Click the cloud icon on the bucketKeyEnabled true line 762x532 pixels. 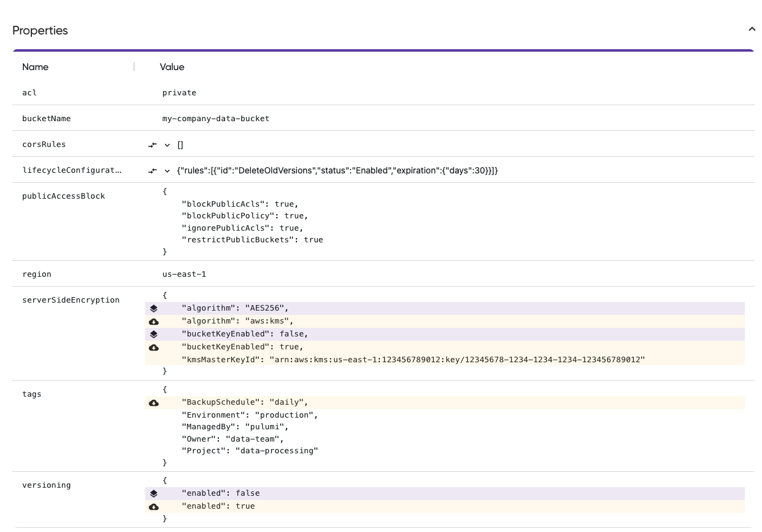(154, 347)
